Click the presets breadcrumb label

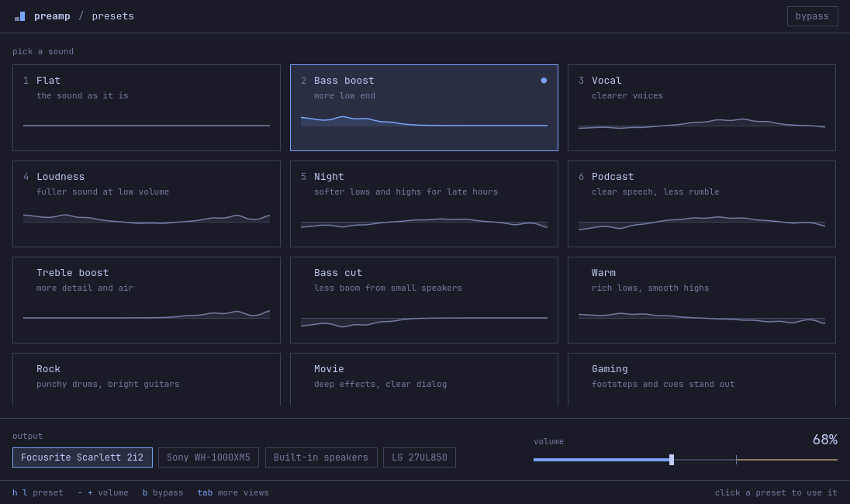pyautogui.click(x=112, y=16)
